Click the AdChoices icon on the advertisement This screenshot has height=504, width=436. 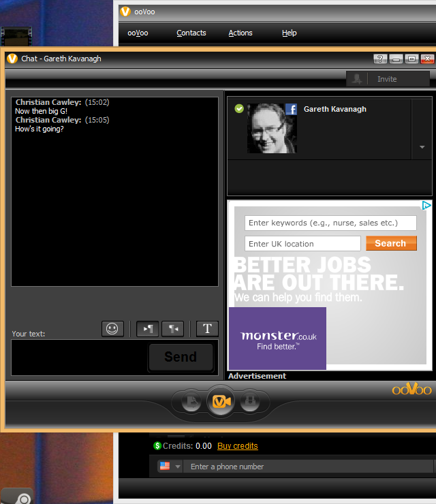point(426,205)
